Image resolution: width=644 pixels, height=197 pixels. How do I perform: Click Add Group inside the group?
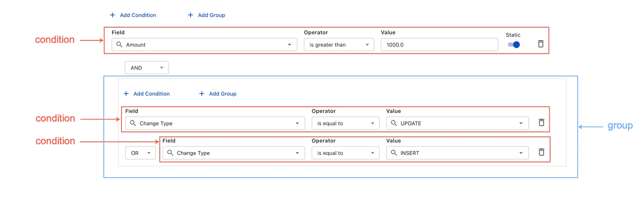pyautogui.click(x=223, y=94)
